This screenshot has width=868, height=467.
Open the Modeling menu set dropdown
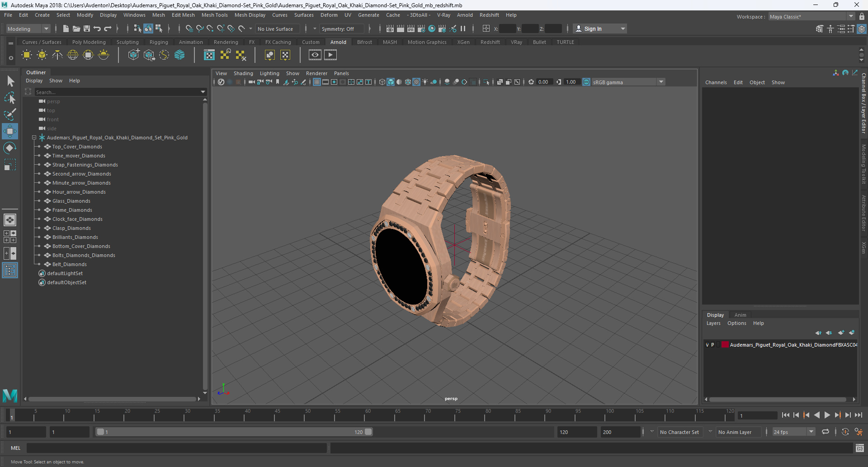tap(28, 29)
